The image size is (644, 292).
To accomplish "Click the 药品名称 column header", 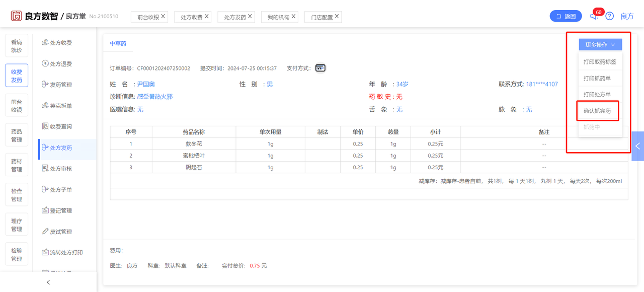I will [194, 132].
